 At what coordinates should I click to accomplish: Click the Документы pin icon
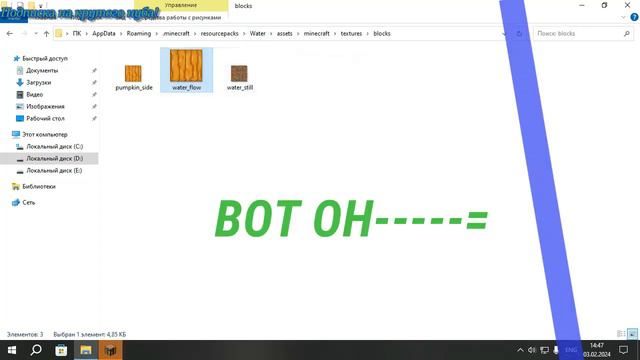(x=94, y=71)
